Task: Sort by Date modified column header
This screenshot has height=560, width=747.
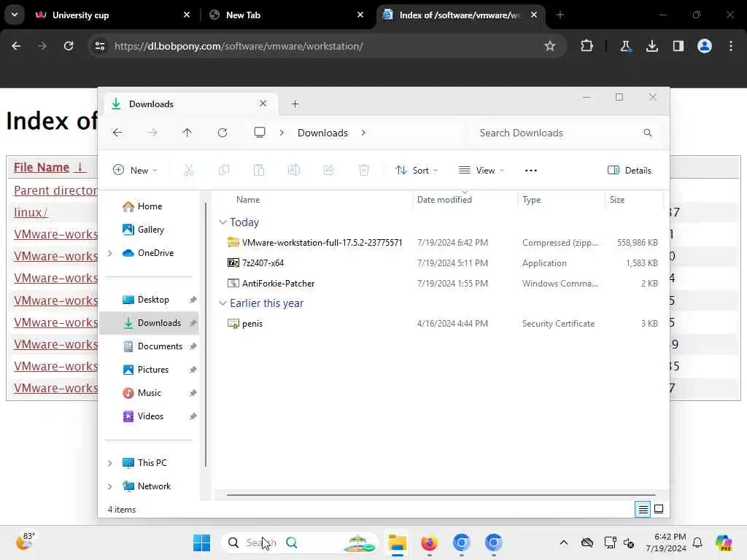Action: (x=444, y=200)
